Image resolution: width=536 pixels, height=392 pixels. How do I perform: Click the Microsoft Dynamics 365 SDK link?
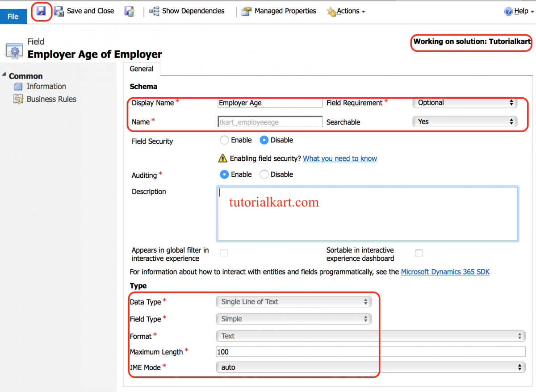click(445, 271)
